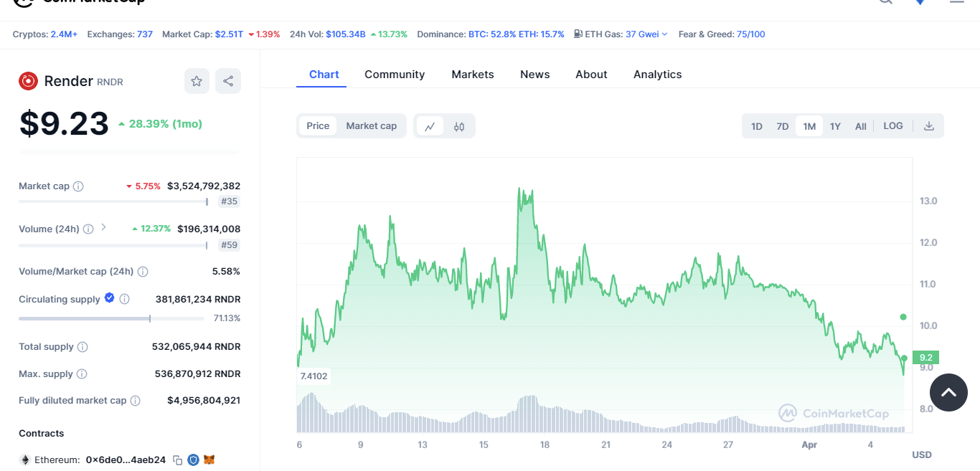
Task: Select the Market cap chart toggle
Action: 372,126
